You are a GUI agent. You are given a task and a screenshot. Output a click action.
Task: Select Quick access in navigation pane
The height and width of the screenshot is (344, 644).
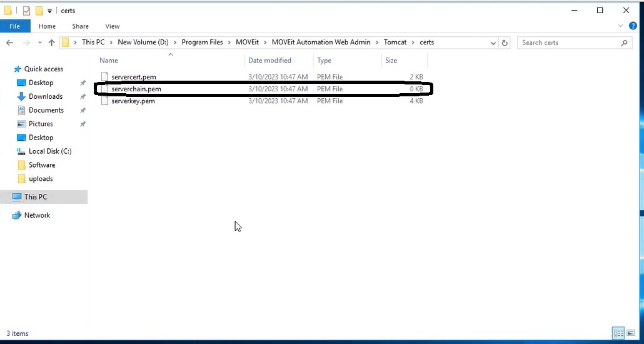pyautogui.click(x=44, y=69)
